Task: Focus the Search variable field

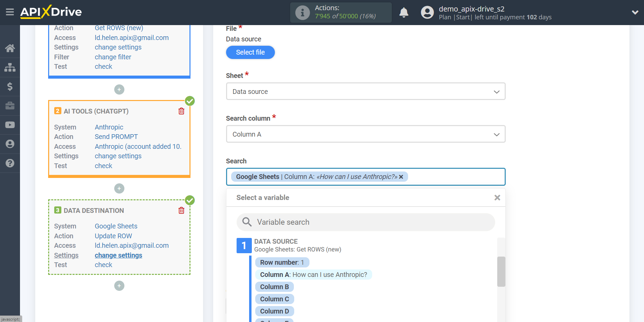Action: [366, 177]
